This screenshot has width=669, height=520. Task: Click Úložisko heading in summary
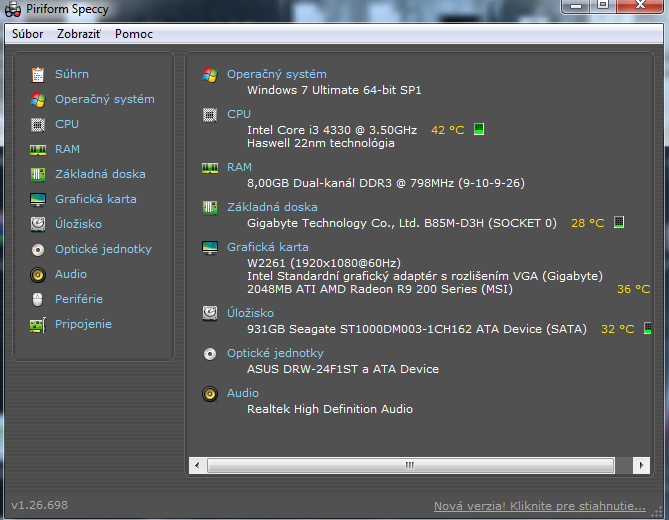pyautogui.click(x=250, y=313)
